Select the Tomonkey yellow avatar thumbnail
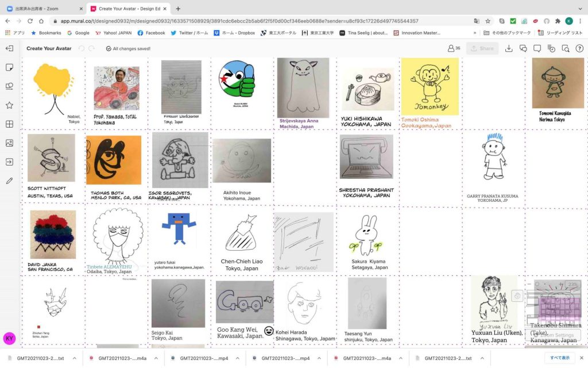588x368 pixels. [430, 86]
